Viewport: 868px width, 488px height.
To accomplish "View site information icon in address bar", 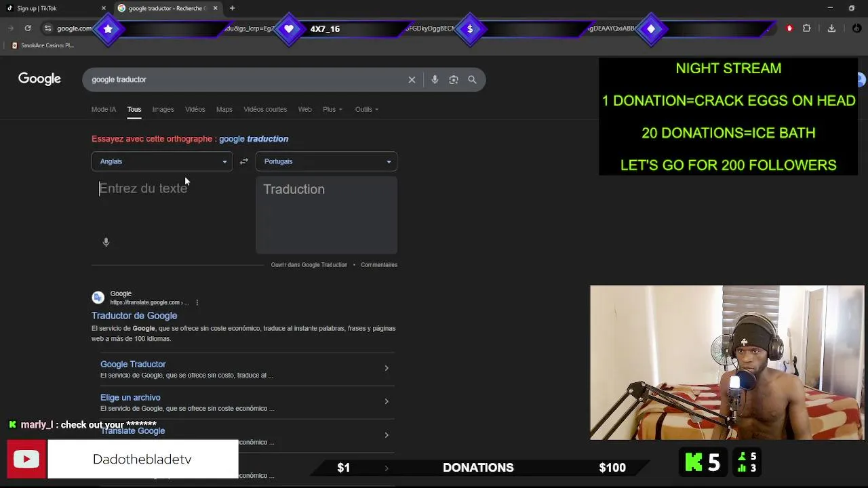I will click(47, 28).
